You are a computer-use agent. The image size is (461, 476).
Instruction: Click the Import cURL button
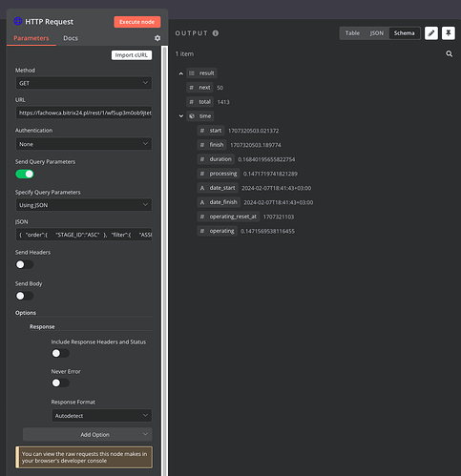(132, 55)
